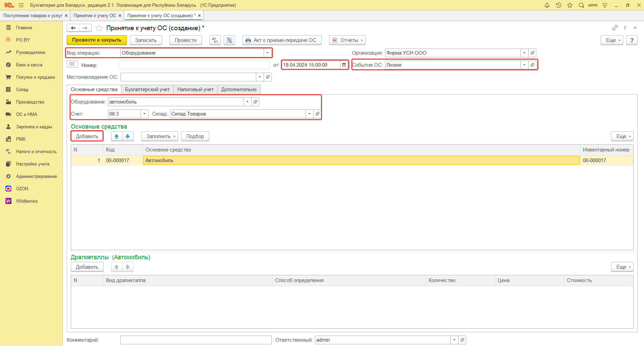Viewport: 644px width, 346px height.
Task: Move row up in Основные средства table
Action: (x=116, y=136)
